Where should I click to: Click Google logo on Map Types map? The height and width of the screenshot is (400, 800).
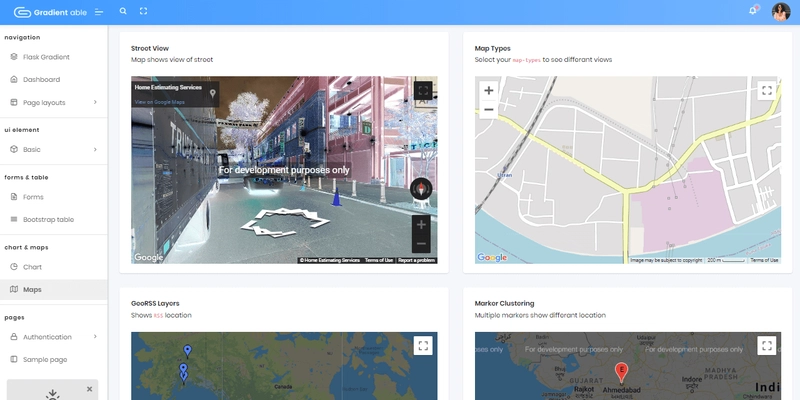[492, 258]
